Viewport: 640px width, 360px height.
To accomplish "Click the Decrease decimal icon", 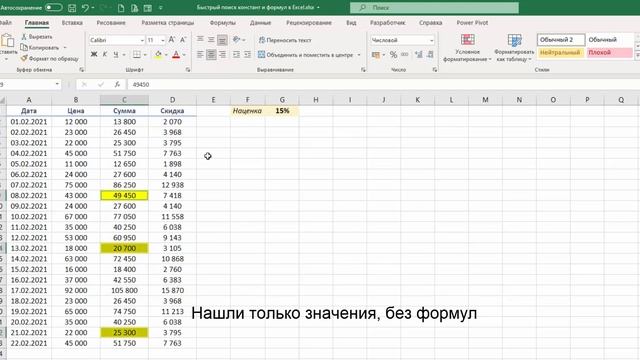I will pos(430,54).
